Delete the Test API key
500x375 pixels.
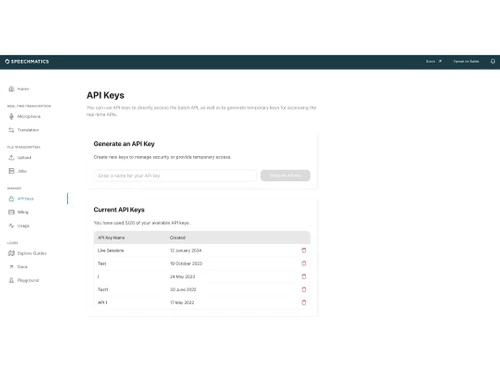point(304,263)
